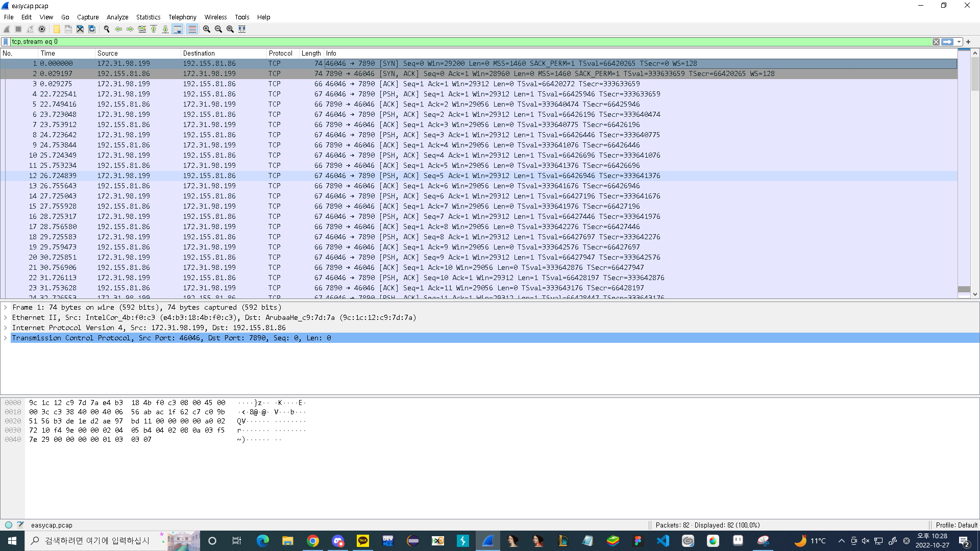Viewport: 980px width, 551px height.
Task: Open the Analyze menu
Action: [x=117, y=17]
